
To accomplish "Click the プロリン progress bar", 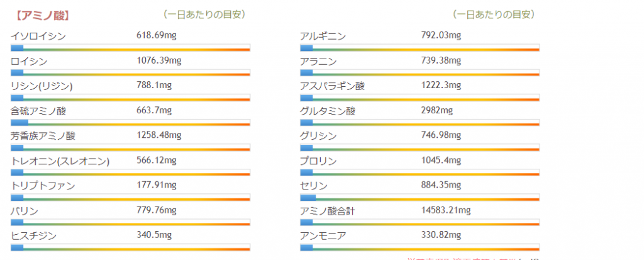I will point(420,172).
